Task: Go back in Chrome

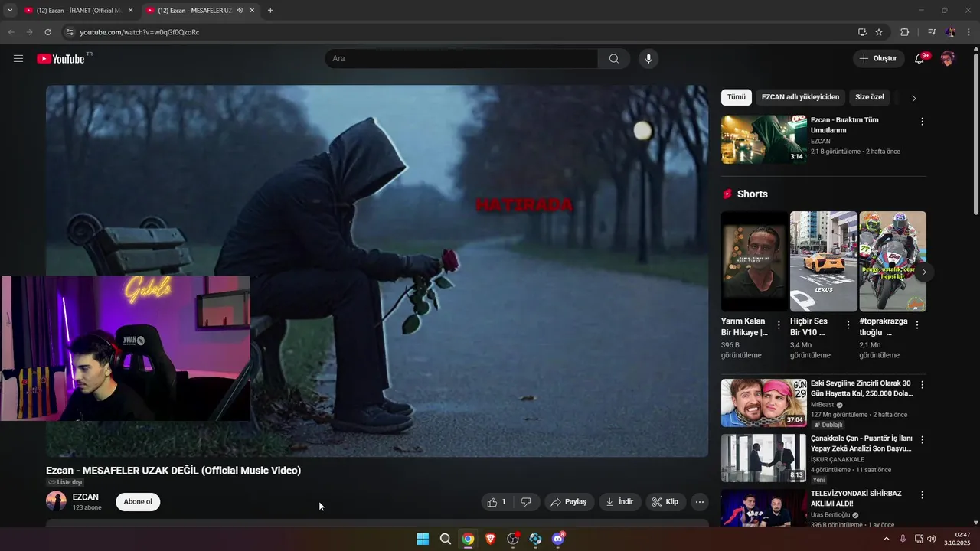Action: (x=11, y=32)
